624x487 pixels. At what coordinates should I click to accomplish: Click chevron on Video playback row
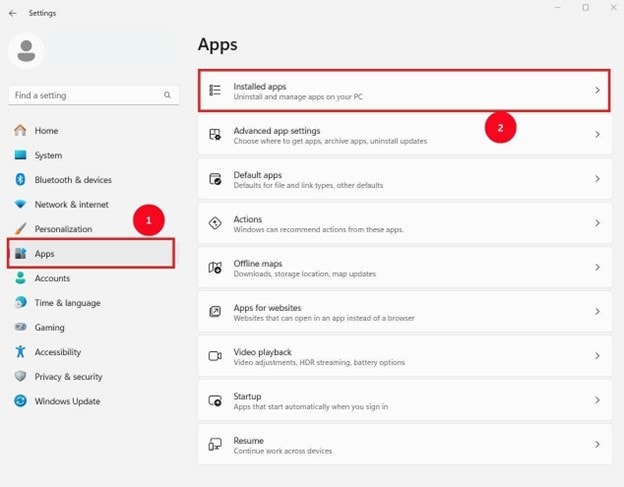coord(597,356)
